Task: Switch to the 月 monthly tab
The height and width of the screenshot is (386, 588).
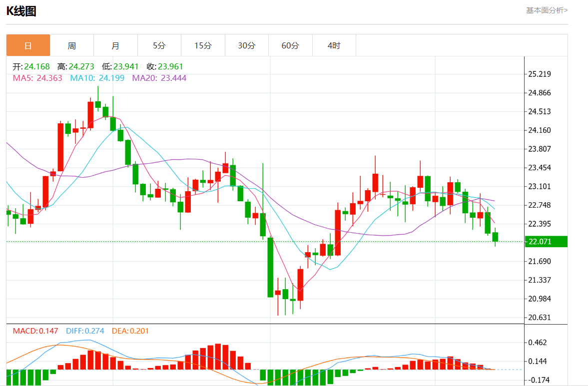Action: coord(115,45)
